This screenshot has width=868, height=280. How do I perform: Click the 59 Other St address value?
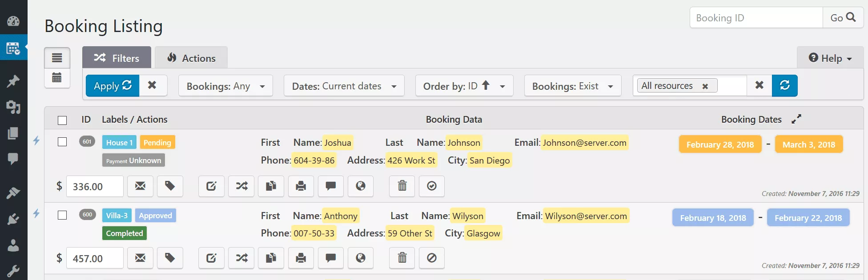(410, 233)
